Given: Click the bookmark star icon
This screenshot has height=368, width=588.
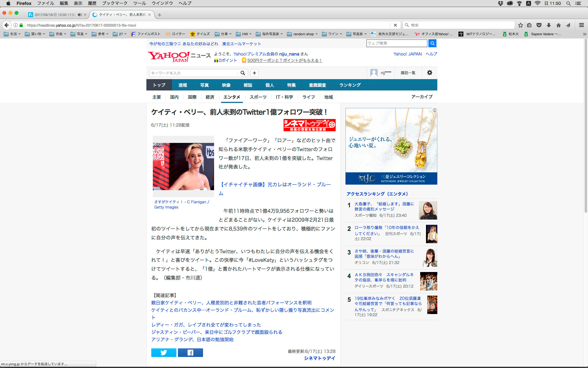Looking at the screenshot, I should tap(520, 25).
